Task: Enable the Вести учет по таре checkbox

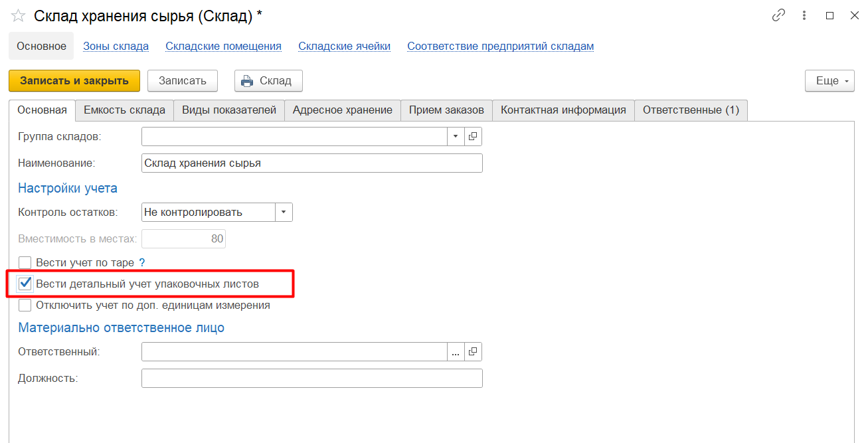Action: 25,263
